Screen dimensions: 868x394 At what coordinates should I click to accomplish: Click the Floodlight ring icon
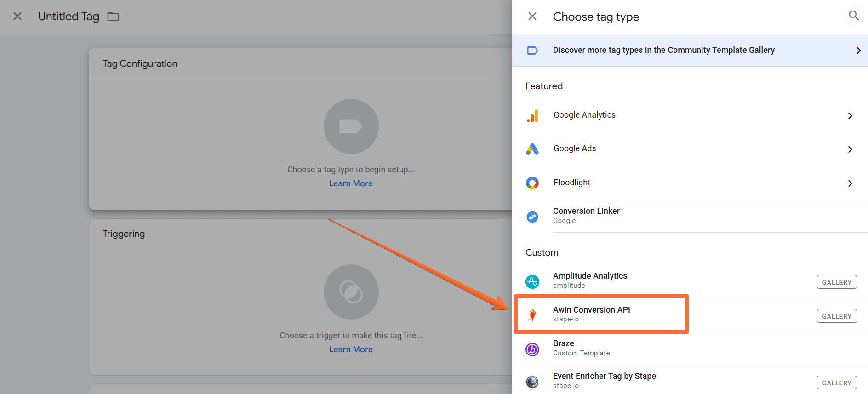click(x=532, y=183)
